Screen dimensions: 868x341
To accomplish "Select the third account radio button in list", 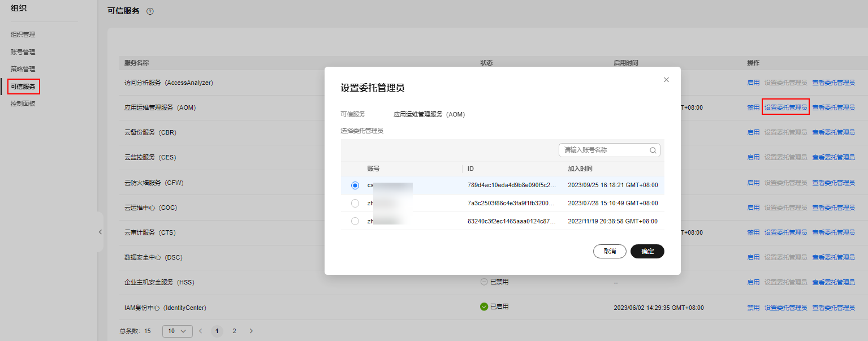I will tap(355, 221).
